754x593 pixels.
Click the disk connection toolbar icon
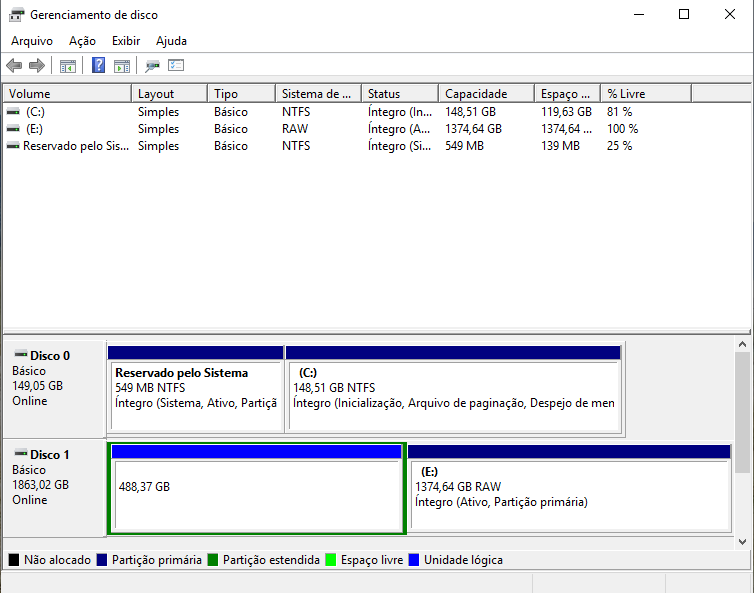(152, 66)
